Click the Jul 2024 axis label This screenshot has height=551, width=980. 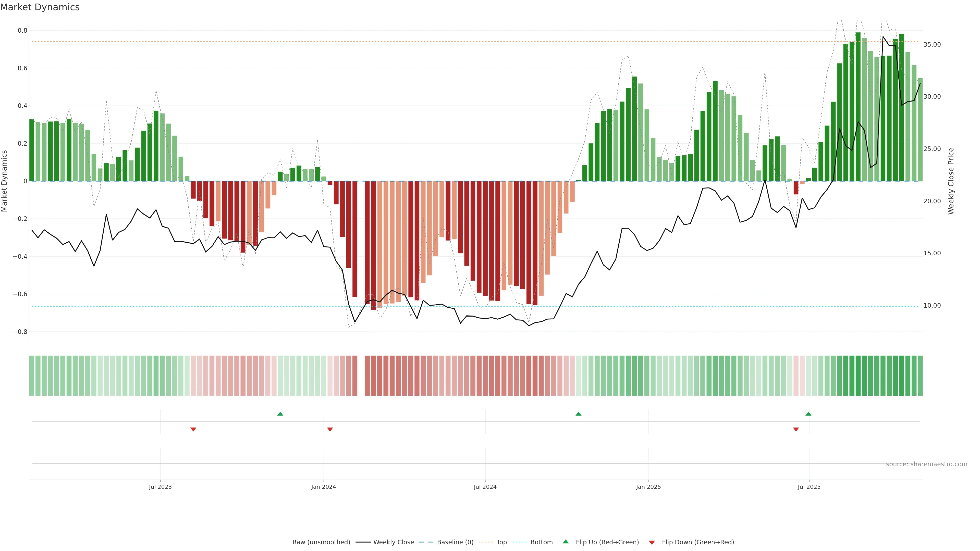click(x=485, y=487)
